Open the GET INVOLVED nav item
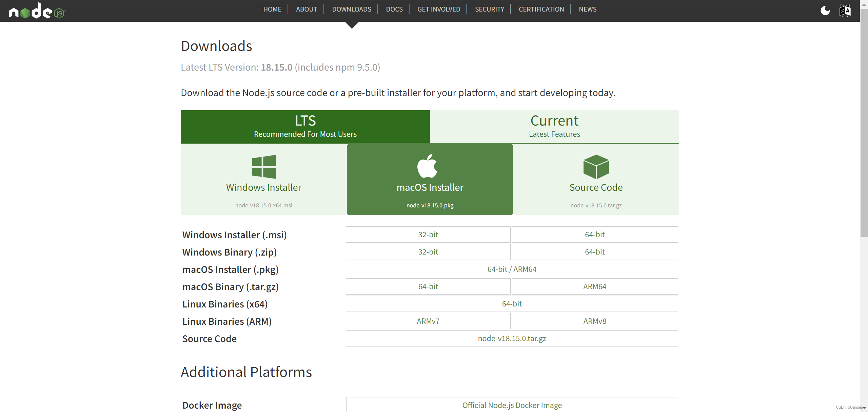 pyautogui.click(x=439, y=9)
